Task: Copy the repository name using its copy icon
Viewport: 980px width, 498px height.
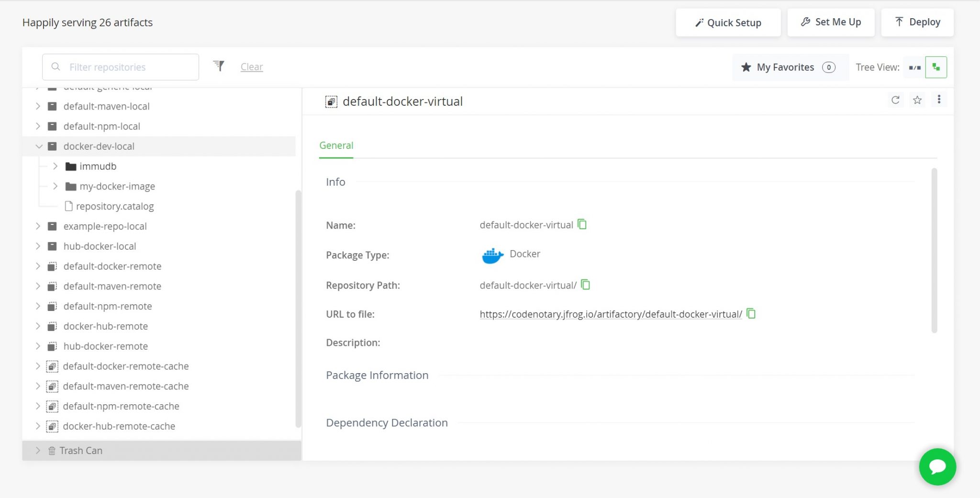Action: coord(582,224)
